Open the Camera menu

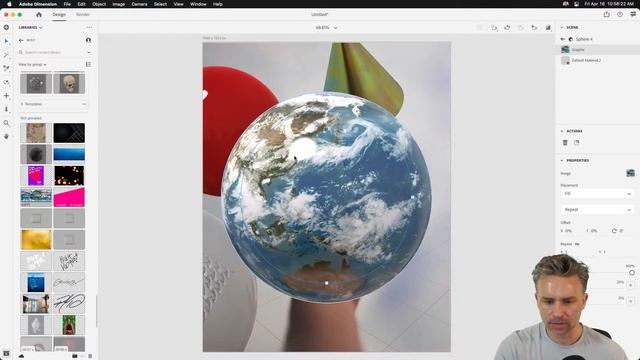pyautogui.click(x=139, y=4)
